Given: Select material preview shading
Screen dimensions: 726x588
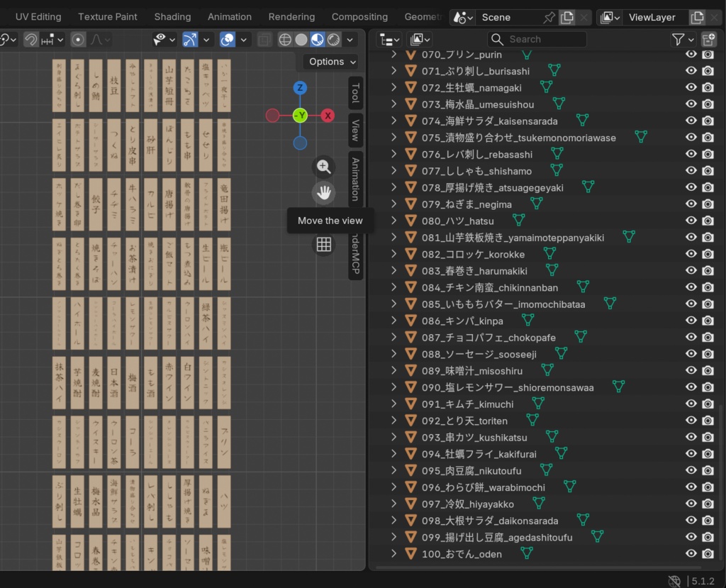Looking at the screenshot, I should [x=317, y=40].
